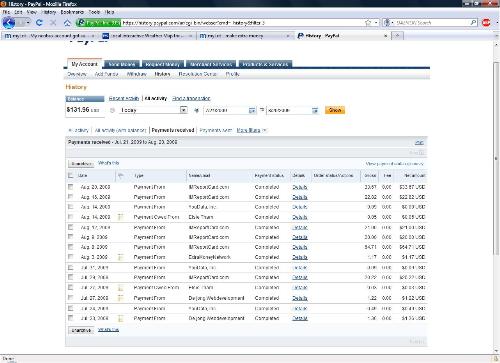Open the Today date range dropdown
The height and width of the screenshot is (363, 500).
[153, 110]
